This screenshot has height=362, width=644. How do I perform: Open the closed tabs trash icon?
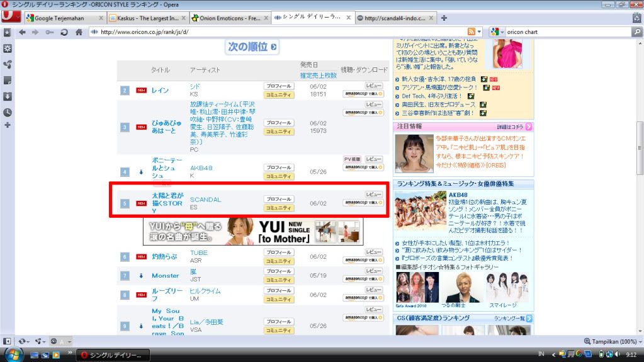636,18
